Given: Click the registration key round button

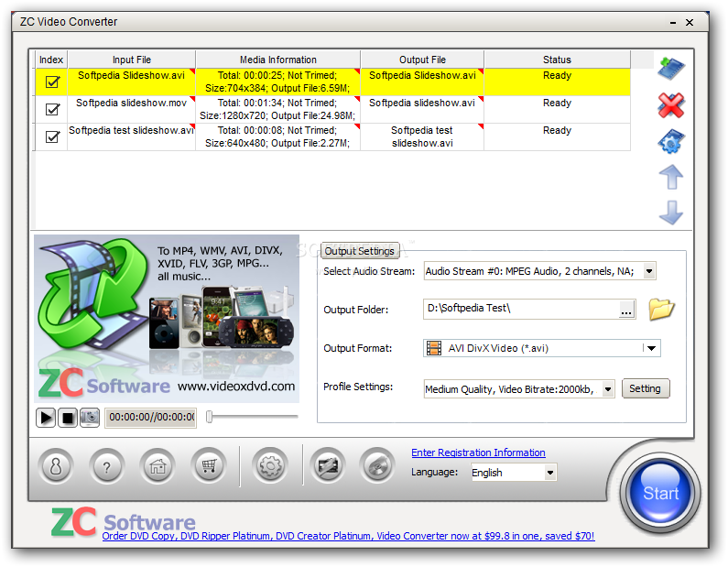Looking at the screenshot, I should coord(56,466).
